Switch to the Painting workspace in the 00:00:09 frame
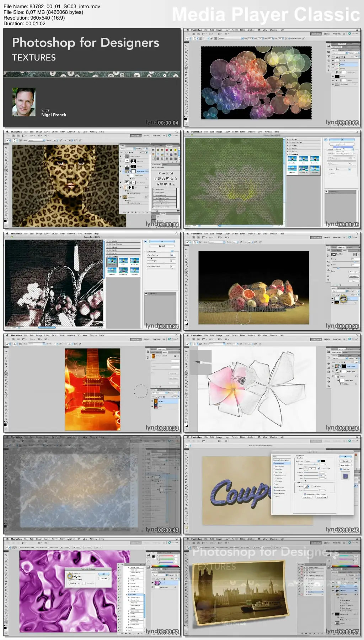364x640 pixels. (337, 34)
